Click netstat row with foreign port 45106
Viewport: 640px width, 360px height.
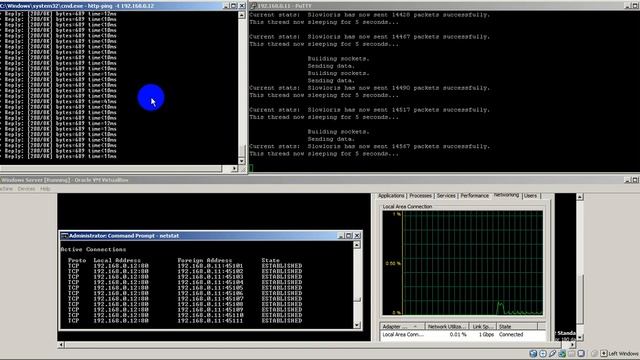(x=185, y=293)
